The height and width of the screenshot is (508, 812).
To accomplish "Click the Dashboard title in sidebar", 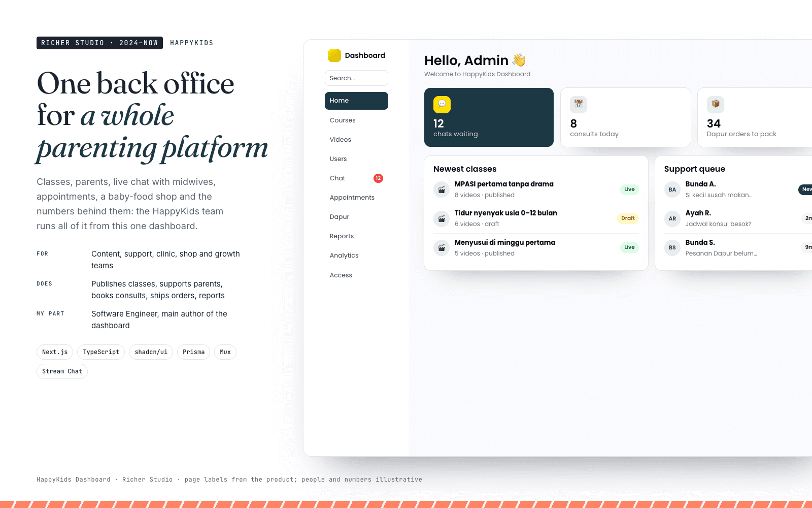I will [x=365, y=55].
